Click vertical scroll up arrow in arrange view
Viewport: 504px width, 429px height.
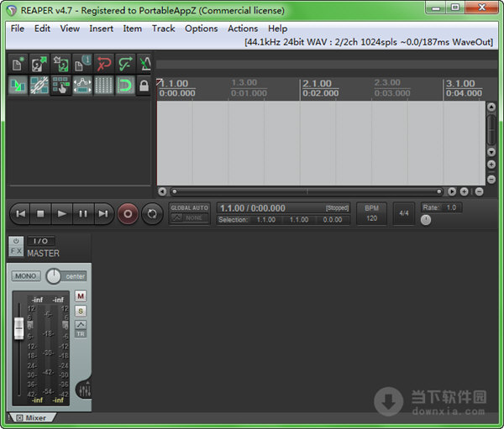491,107
